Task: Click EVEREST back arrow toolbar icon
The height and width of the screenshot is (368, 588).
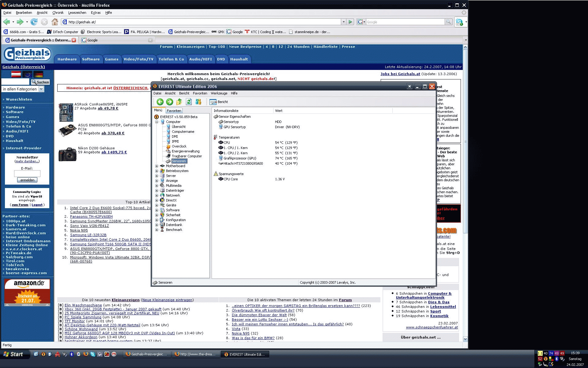Action: coord(160,102)
